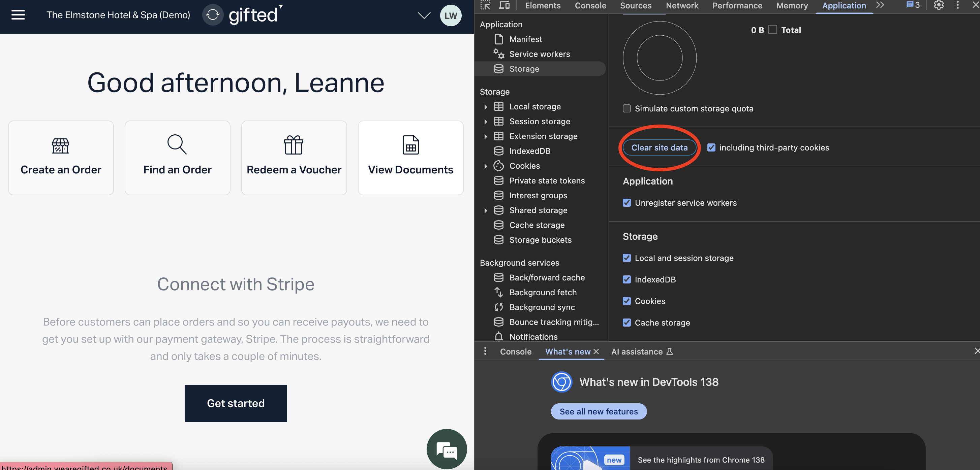Screen dimensions: 980x470
Task: Open the LW user avatar
Action: pyautogui.click(x=451, y=15)
